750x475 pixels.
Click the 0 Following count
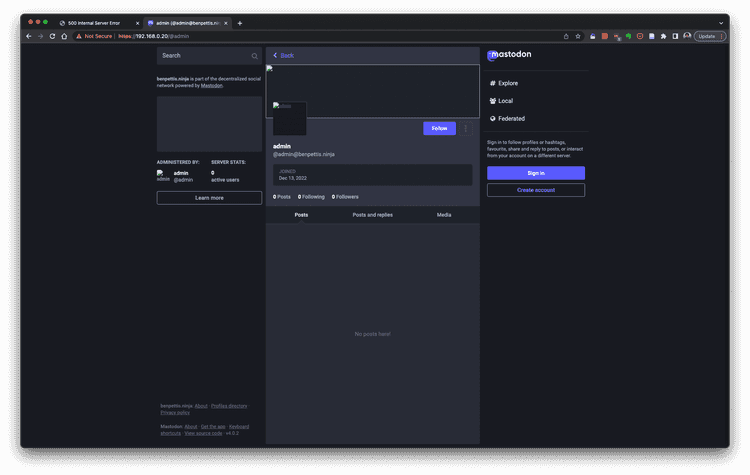(311, 197)
